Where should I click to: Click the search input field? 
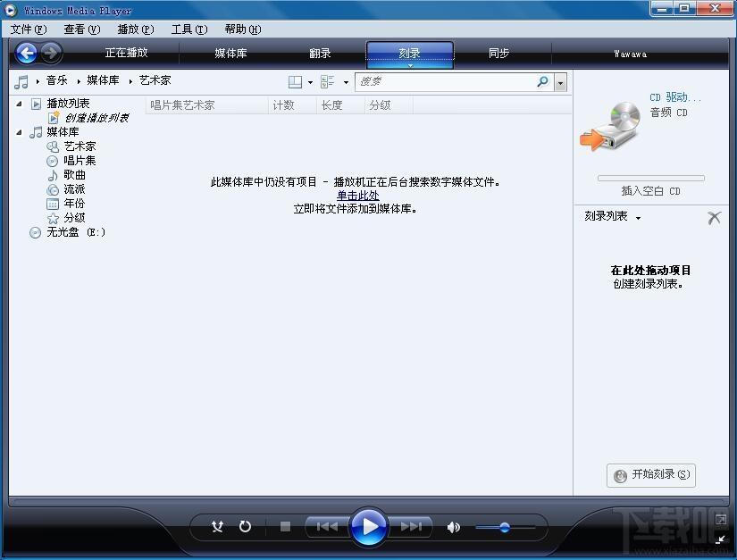tap(446, 82)
